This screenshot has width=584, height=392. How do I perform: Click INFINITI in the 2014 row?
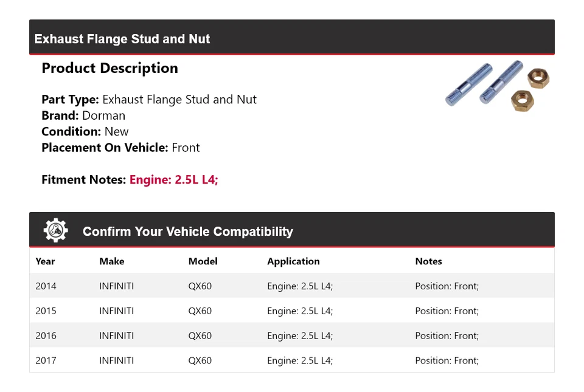pos(116,286)
